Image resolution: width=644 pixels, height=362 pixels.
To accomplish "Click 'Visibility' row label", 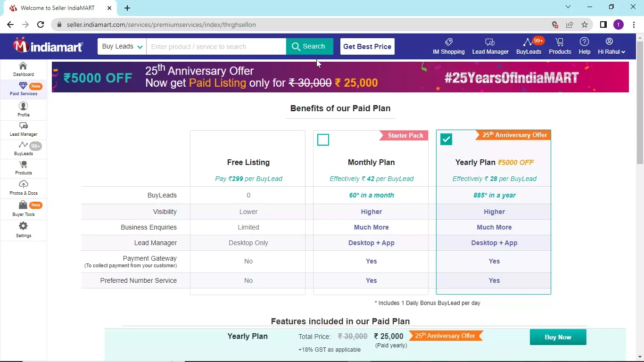I will point(165,212).
